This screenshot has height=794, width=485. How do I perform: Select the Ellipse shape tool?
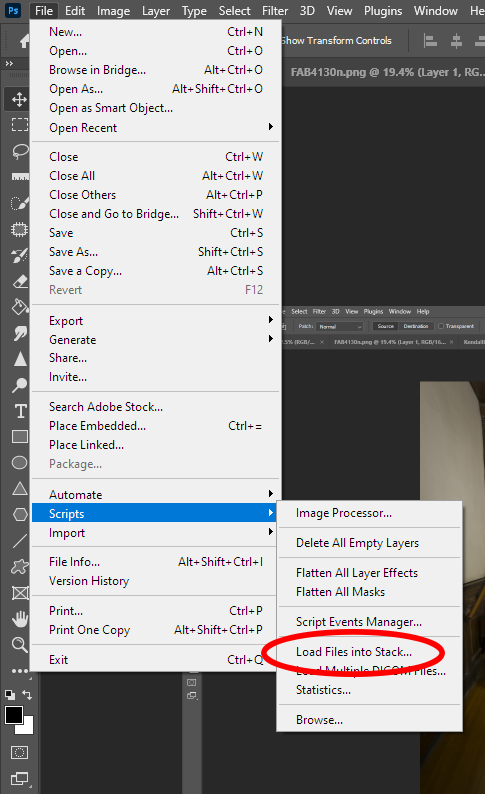pyautogui.click(x=19, y=462)
